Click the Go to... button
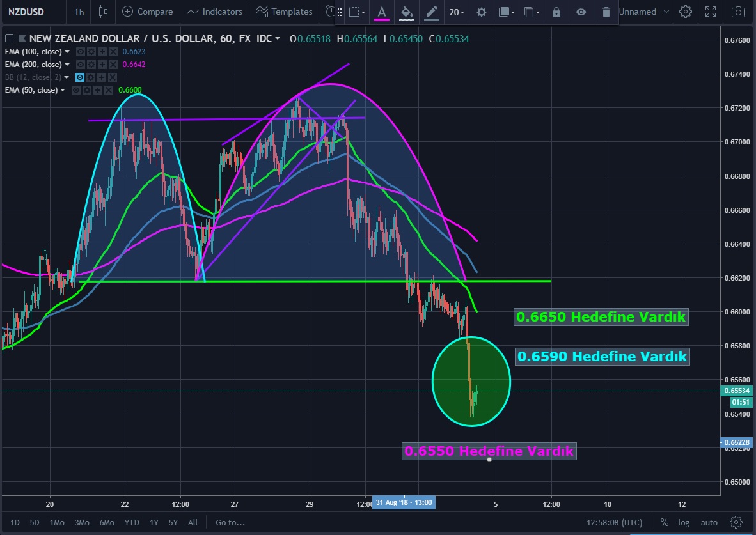Screen dimensions: 756x535 click(230, 522)
